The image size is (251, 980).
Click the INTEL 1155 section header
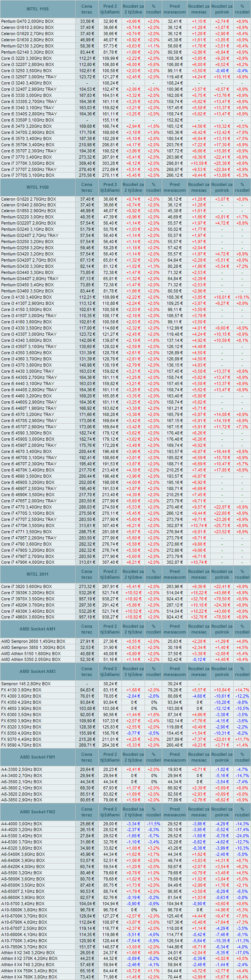click(37, 9)
